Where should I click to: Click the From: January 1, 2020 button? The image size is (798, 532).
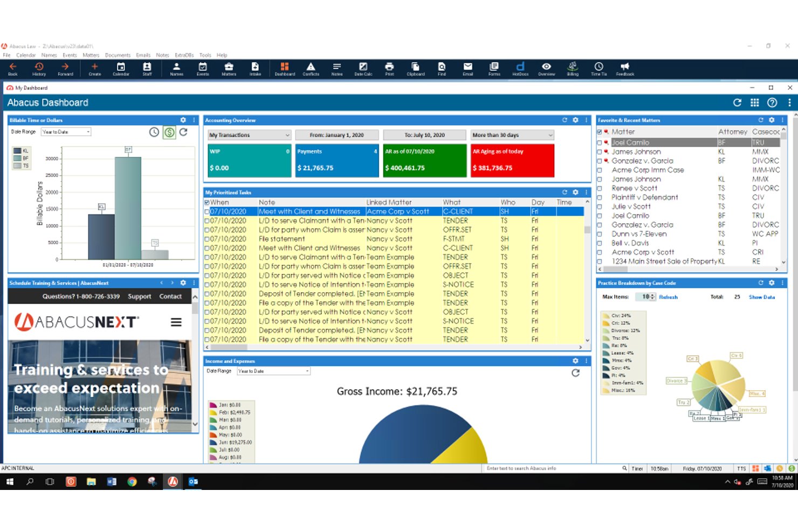[x=336, y=135]
